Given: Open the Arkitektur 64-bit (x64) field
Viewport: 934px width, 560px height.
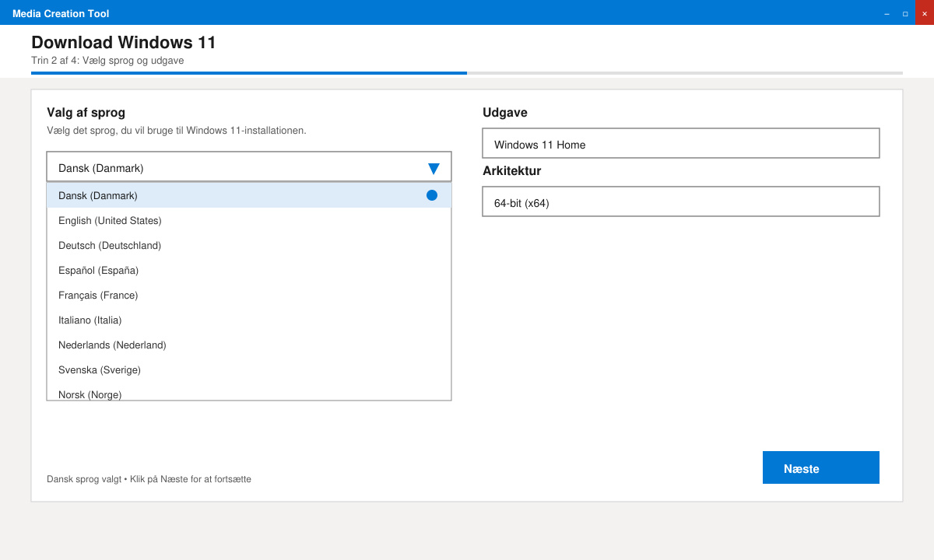Looking at the screenshot, I should pyautogui.click(x=681, y=201).
